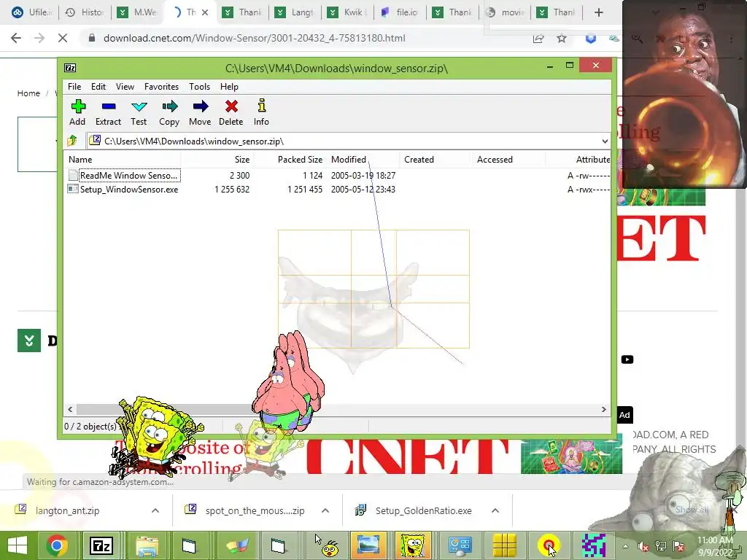Click the Extract toolbar icon

pos(108,112)
